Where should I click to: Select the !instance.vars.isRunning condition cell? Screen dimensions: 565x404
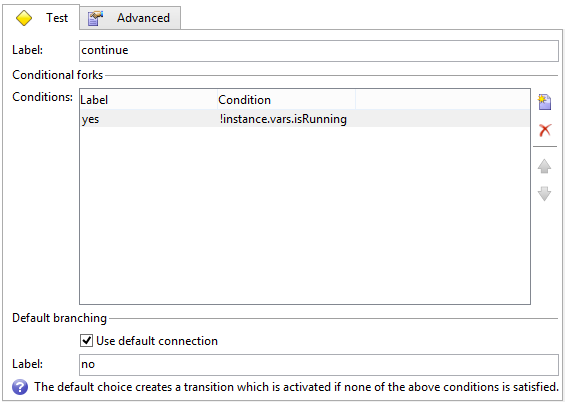point(286,119)
